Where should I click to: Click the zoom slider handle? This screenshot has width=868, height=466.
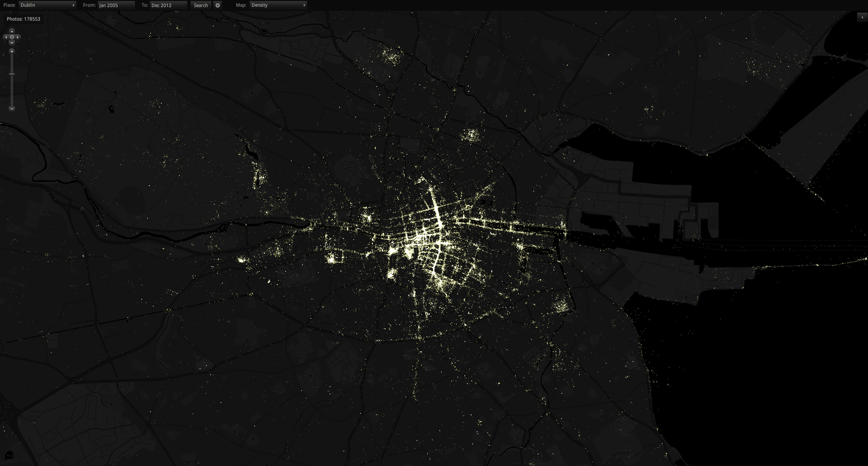(12, 74)
